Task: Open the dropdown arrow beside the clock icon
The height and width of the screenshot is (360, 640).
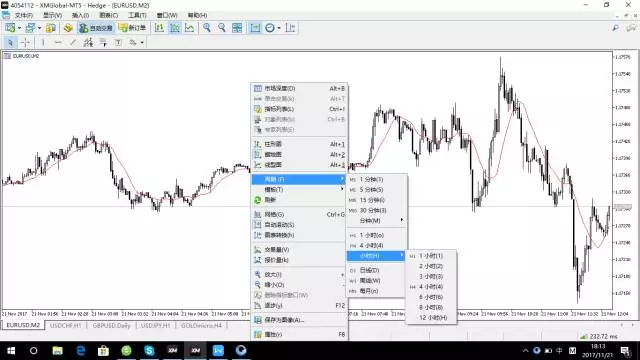Action: tap(279, 28)
